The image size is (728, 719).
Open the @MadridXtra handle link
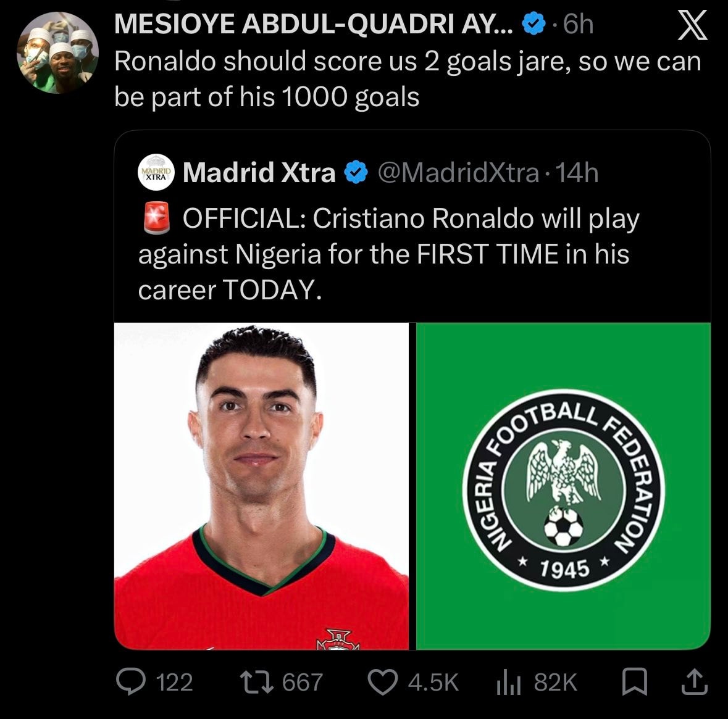click(459, 173)
